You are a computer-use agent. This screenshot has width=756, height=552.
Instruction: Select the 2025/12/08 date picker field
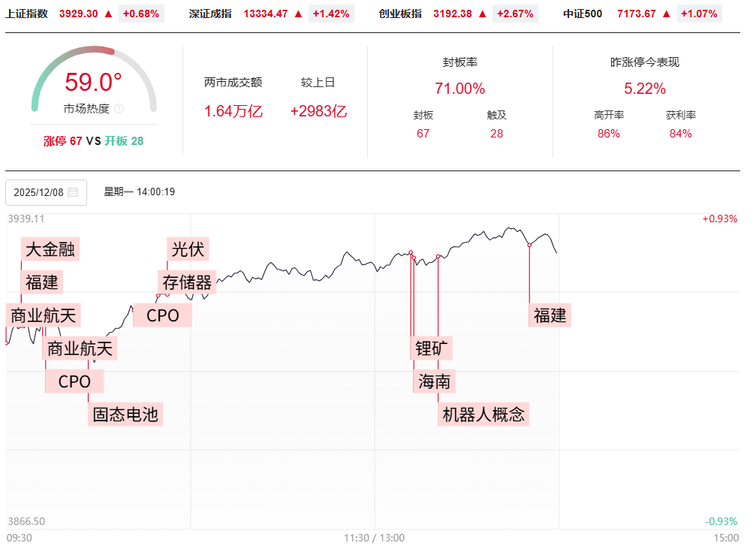46,192
